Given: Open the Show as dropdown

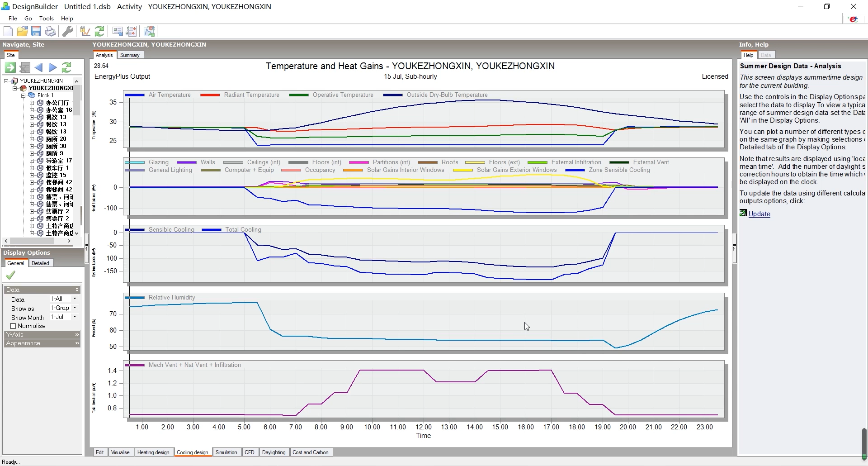Looking at the screenshot, I should (75, 308).
